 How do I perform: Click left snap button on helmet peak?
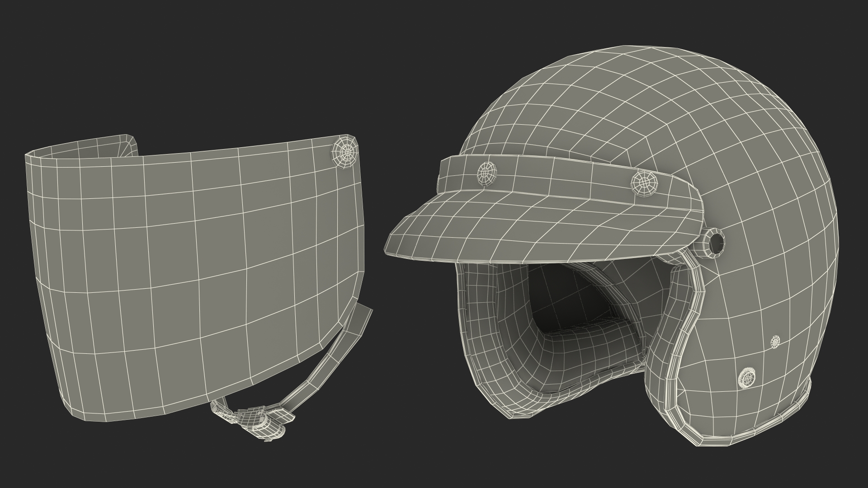(x=487, y=173)
